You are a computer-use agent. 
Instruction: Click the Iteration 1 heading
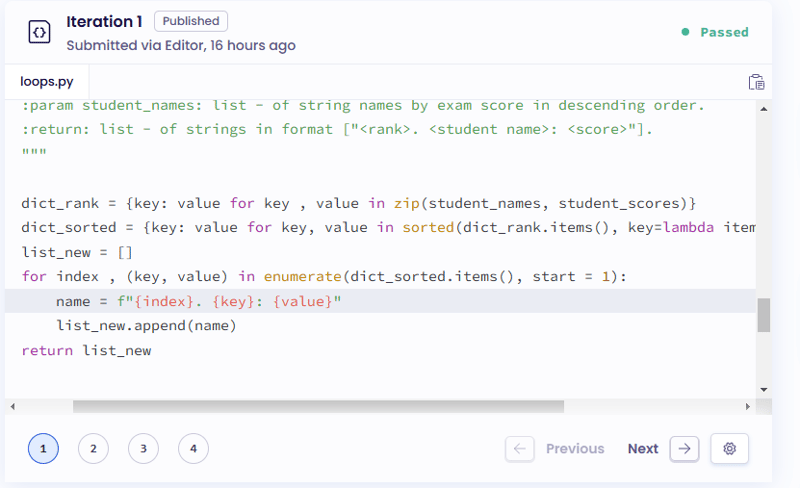click(x=104, y=21)
